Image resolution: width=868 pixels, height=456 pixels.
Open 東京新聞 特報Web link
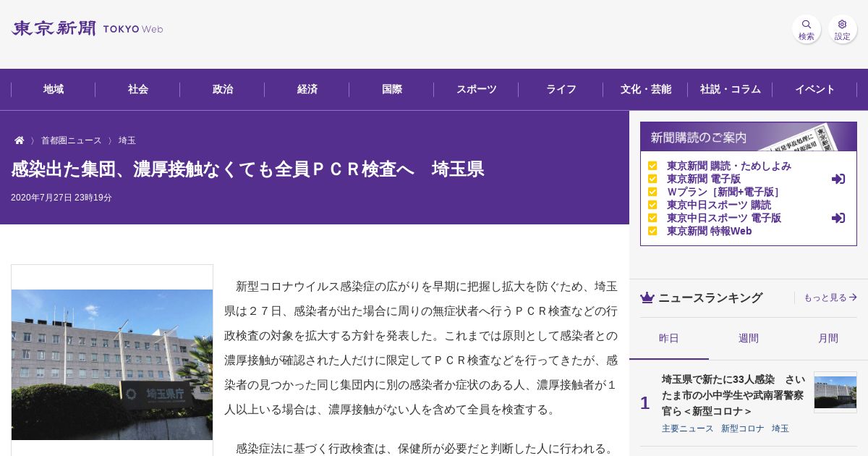click(x=710, y=231)
